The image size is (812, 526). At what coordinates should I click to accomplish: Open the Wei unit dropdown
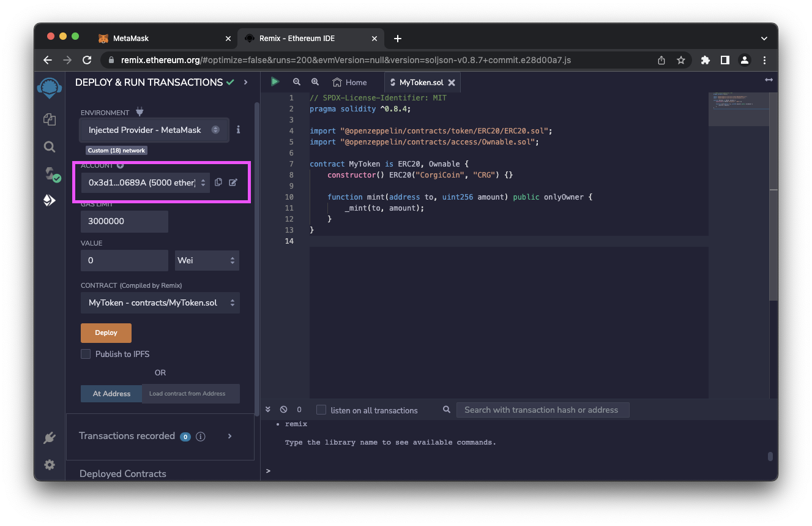pyautogui.click(x=207, y=260)
